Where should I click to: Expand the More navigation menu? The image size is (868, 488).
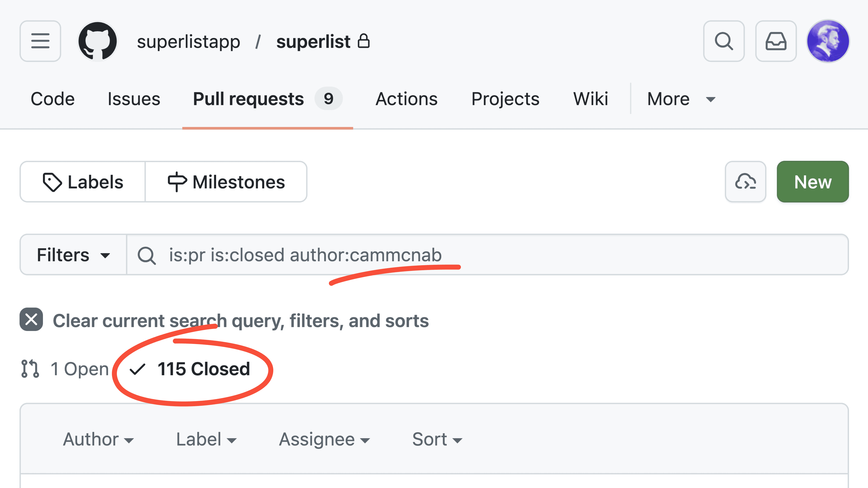coord(681,99)
